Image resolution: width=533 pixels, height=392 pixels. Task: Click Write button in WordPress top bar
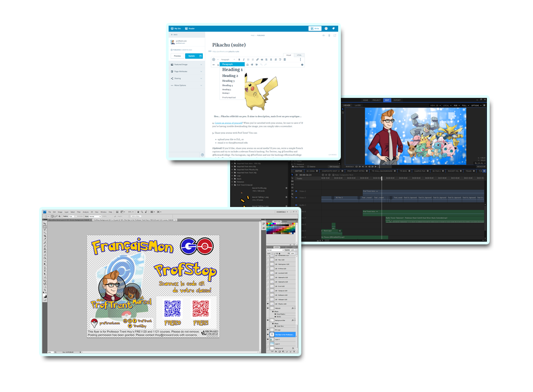315,28
